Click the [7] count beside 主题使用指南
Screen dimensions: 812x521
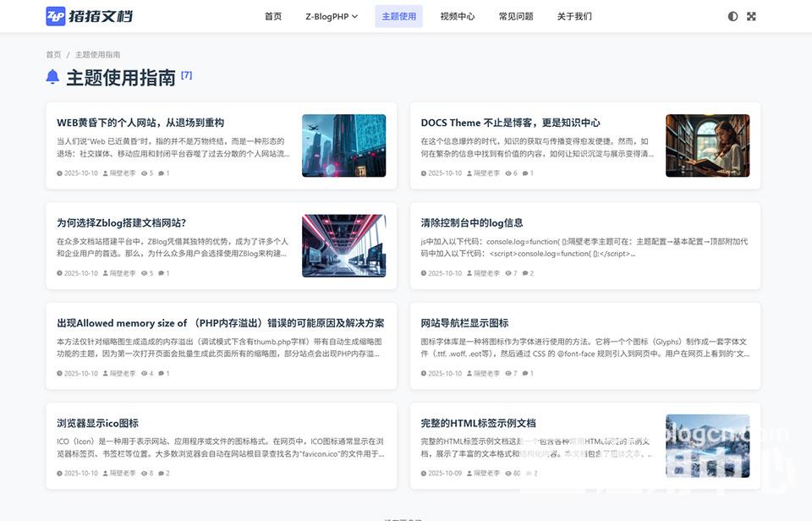point(187,73)
